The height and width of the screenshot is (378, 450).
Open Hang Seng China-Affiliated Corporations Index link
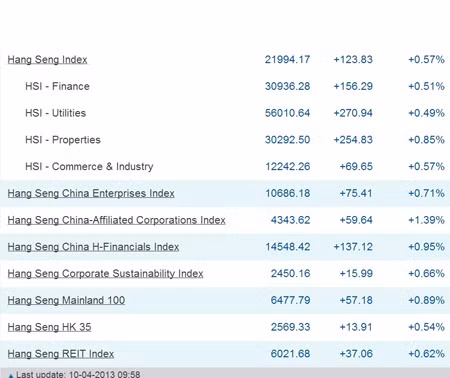coord(117,220)
